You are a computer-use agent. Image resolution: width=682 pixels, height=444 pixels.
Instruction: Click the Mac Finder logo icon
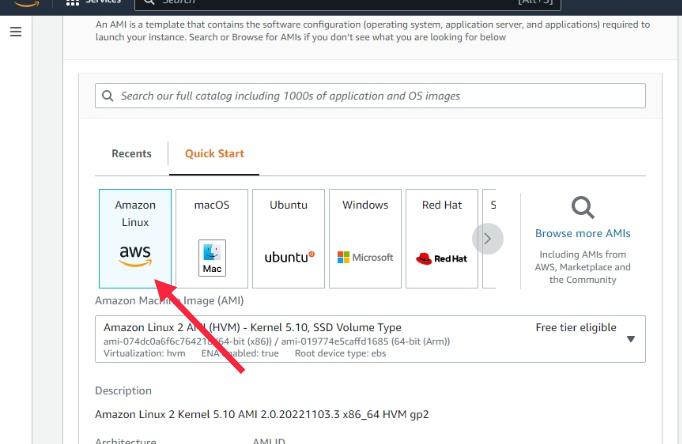coord(212,258)
